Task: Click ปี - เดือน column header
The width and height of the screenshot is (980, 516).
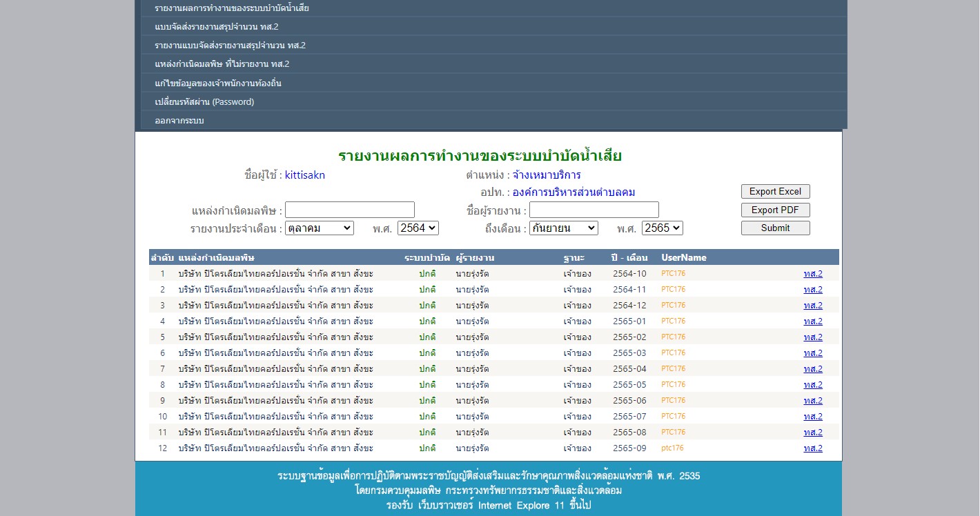Action: (629, 257)
